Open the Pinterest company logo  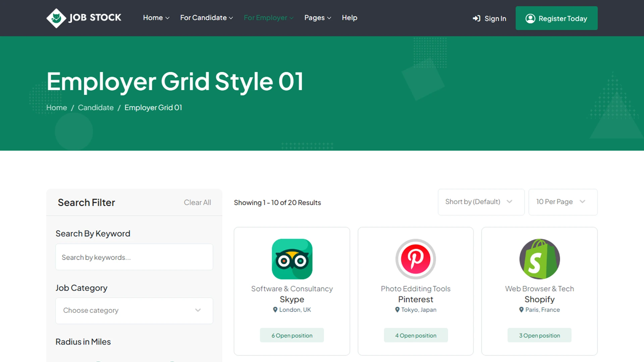click(x=416, y=259)
